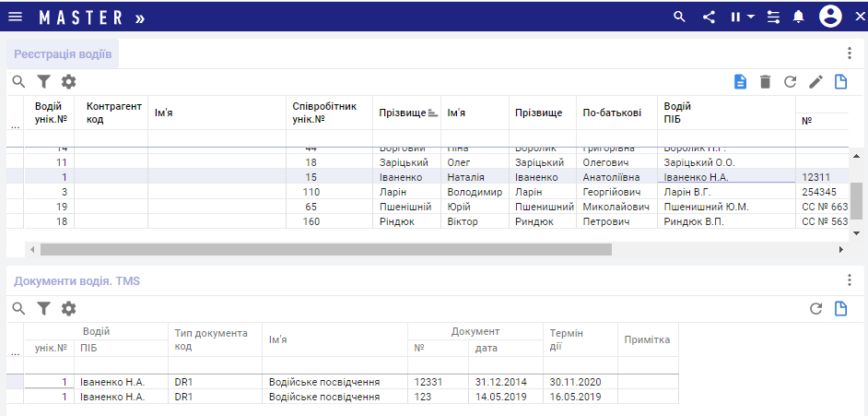Open the notifications bell
Image resolution: width=868 pixels, height=416 pixels.
(x=799, y=17)
